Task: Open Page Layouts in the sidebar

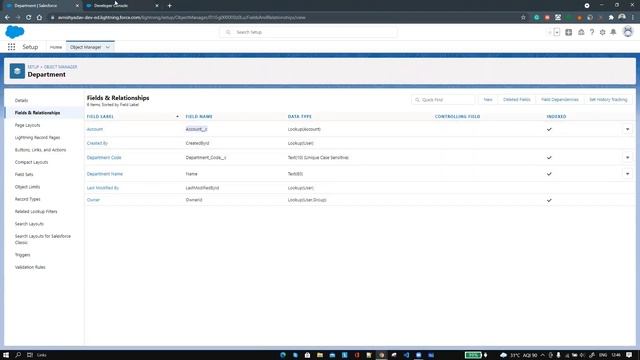Action: [27, 125]
